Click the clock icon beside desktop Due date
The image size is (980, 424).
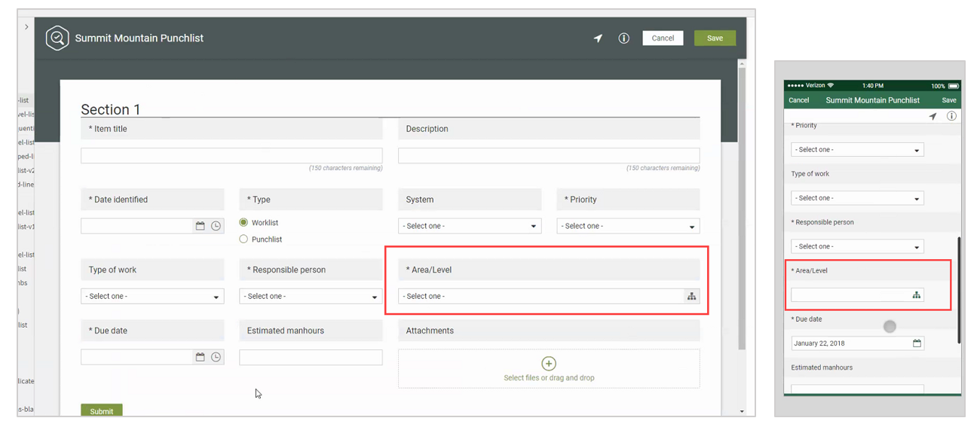tap(216, 357)
